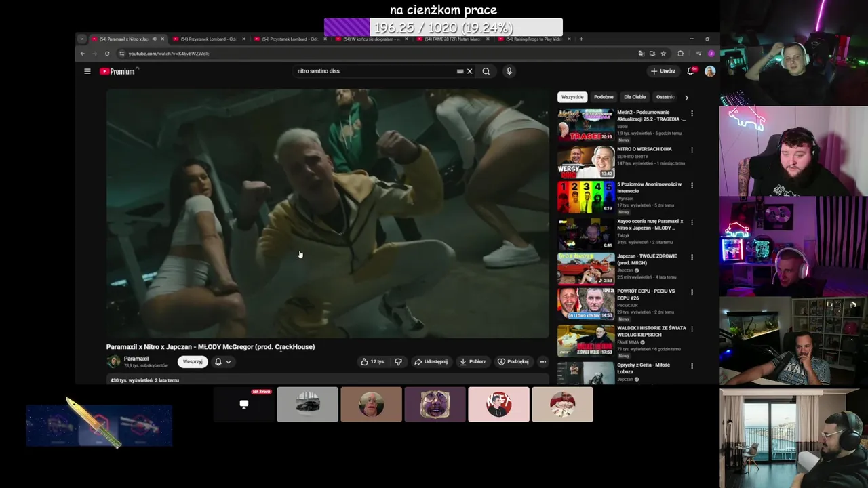Select the car avatar participant tile
The height and width of the screenshot is (488, 868).
point(307,405)
